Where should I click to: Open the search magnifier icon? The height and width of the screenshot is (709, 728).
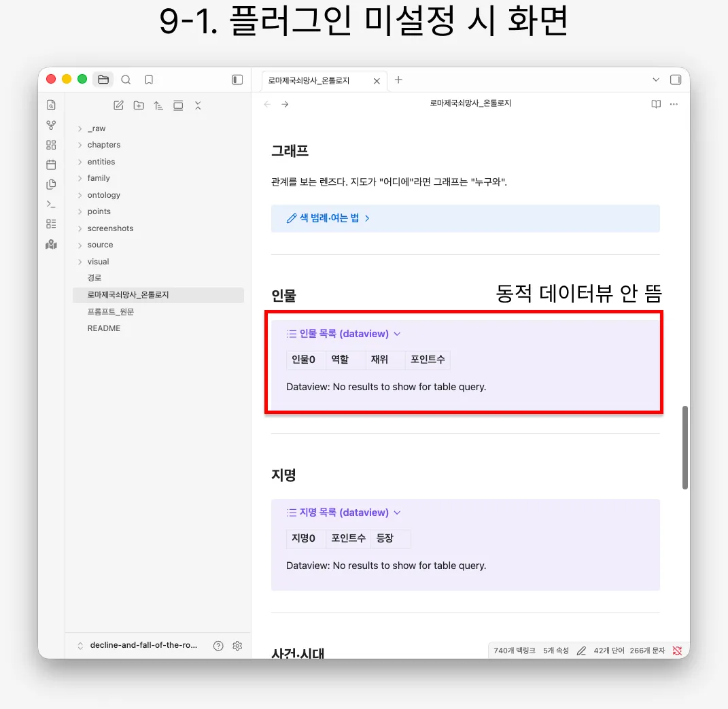point(126,80)
